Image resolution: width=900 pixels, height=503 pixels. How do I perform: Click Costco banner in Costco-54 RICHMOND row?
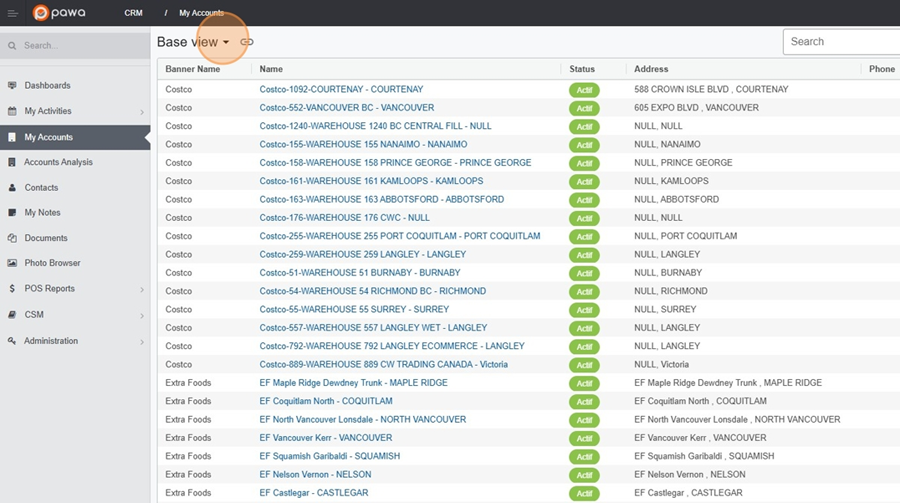tap(179, 291)
